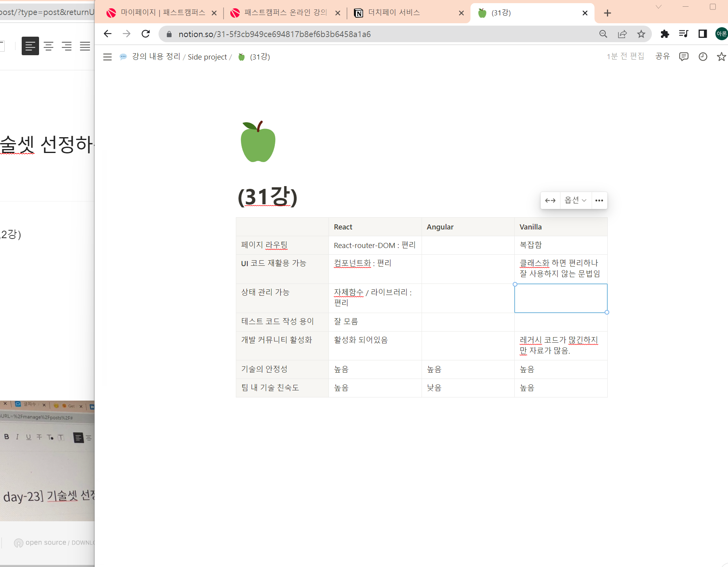This screenshot has height=567, width=728.
Task: Click 공유 share button in Notion
Action: 663,56
